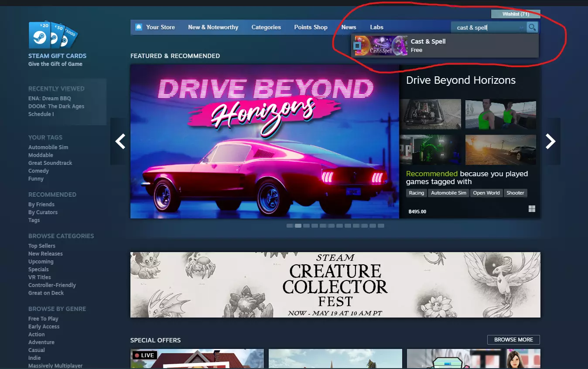Open the Wishlist (71) button
This screenshot has height=369, width=588.
[516, 14]
